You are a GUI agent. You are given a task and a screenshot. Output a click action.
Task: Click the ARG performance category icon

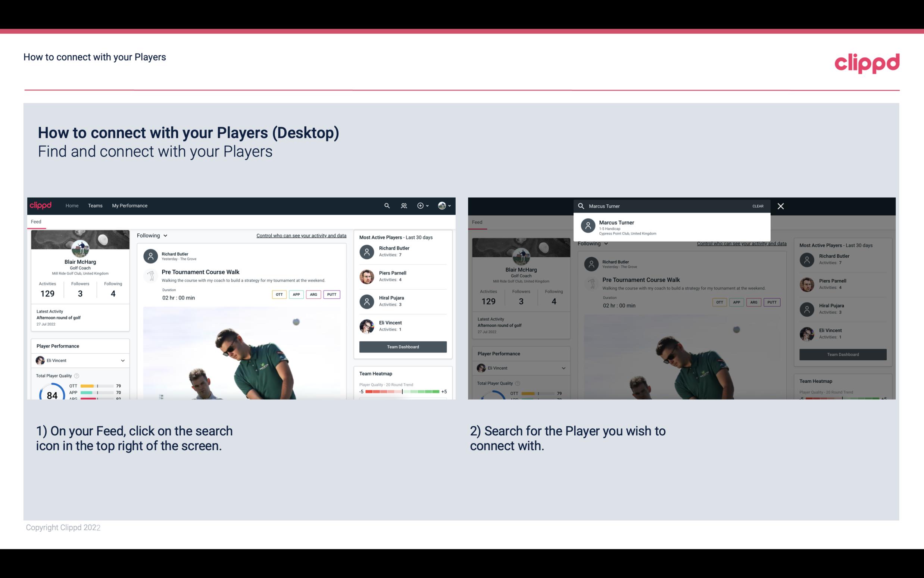coord(313,294)
